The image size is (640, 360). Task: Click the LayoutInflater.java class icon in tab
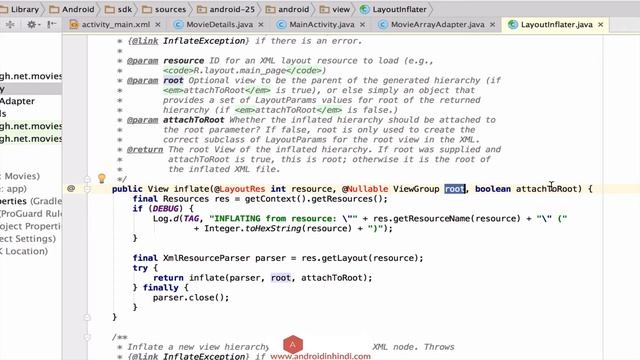tap(513, 24)
